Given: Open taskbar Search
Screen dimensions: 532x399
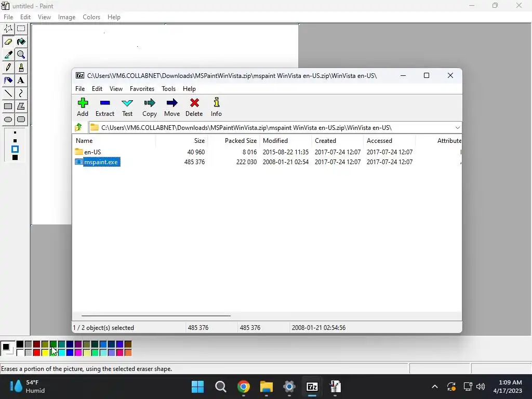Looking at the screenshot, I should point(220,387).
